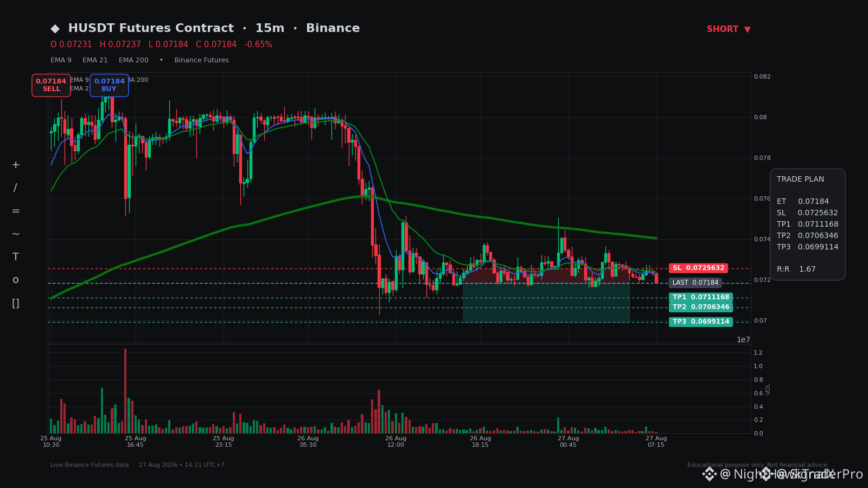This screenshot has height=488, width=868.
Task: Select the LAST 0.07184 price tag
Action: pyautogui.click(x=695, y=282)
